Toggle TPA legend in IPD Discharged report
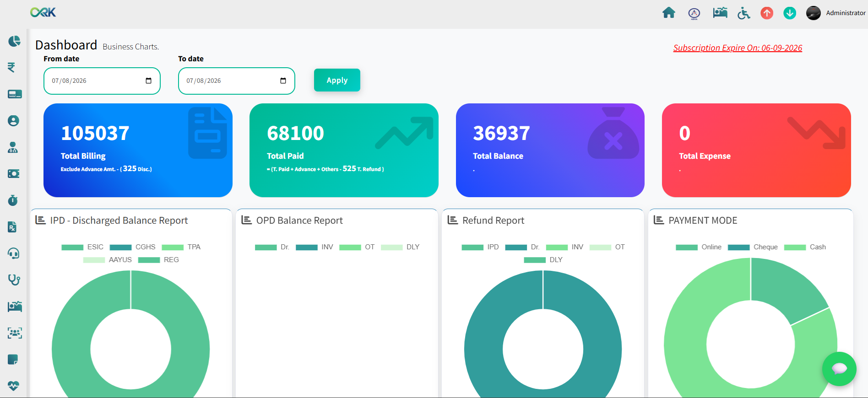 [x=181, y=247]
